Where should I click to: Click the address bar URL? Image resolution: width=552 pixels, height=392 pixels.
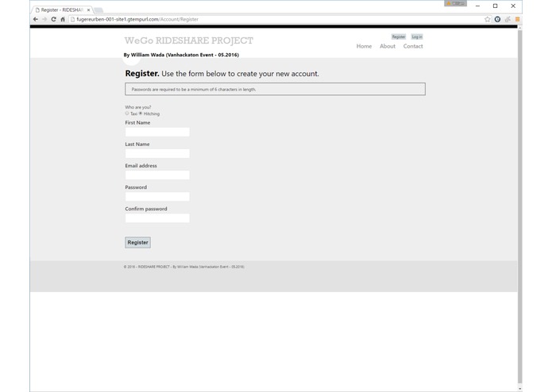tap(137, 19)
